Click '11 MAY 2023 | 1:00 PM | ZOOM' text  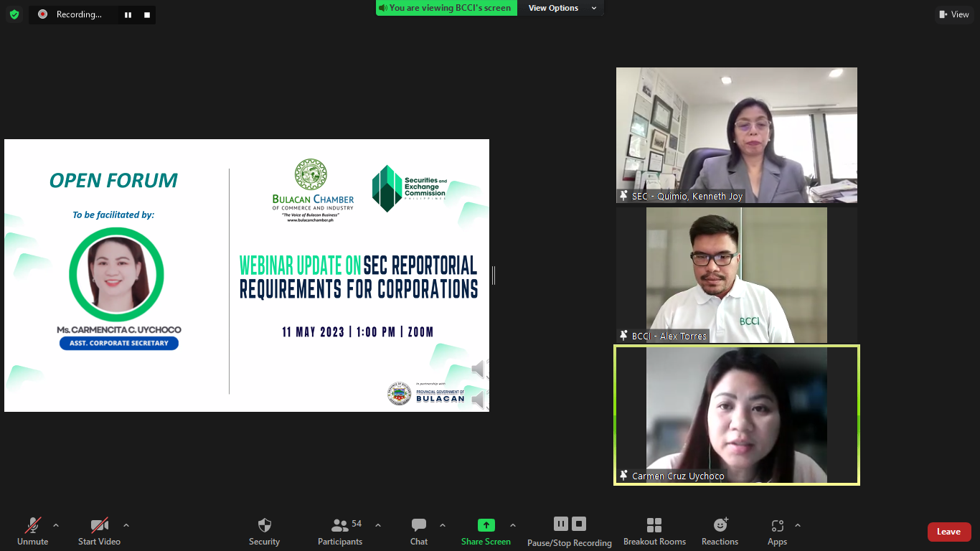coord(358,332)
